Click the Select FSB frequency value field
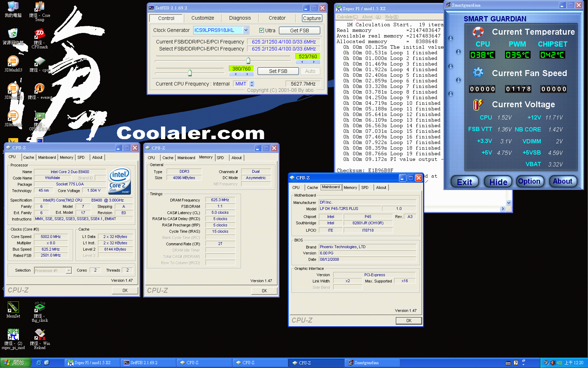Image resolution: width=588 pixels, height=368 pixels. (x=283, y=49)
